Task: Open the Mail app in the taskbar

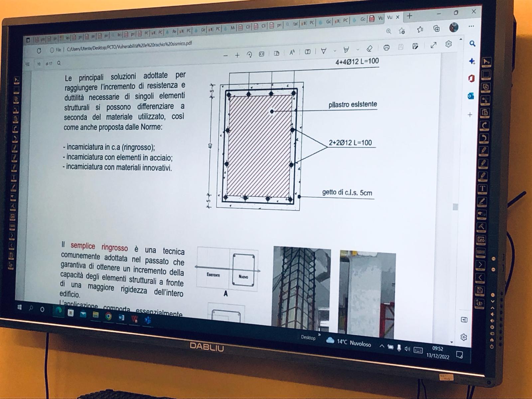Action: (x=83, y=314)
